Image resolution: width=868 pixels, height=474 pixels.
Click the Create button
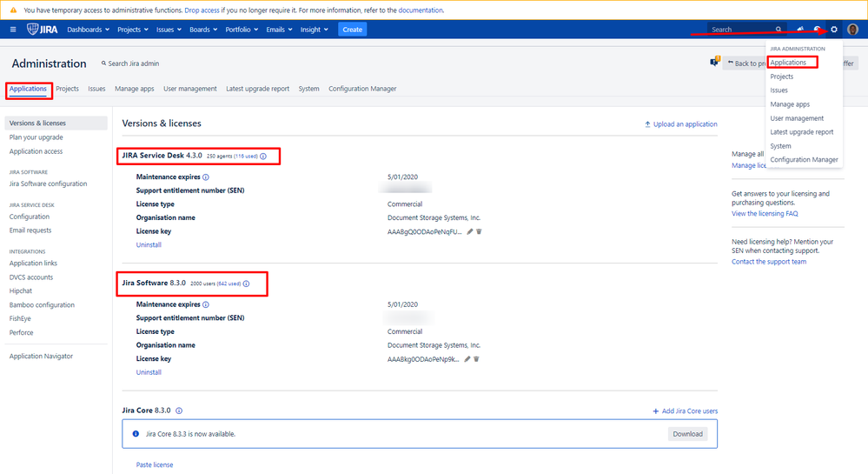(x=352, y=30)
